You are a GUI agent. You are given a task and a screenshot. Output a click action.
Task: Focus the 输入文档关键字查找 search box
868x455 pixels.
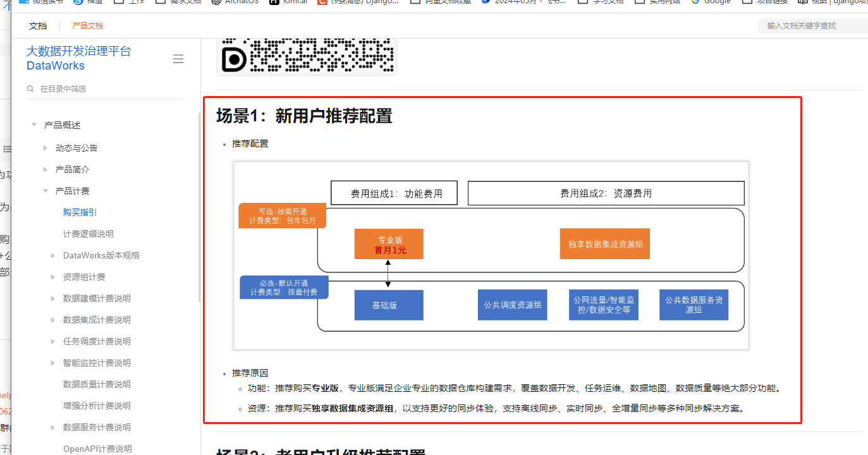tap(812, 26)
